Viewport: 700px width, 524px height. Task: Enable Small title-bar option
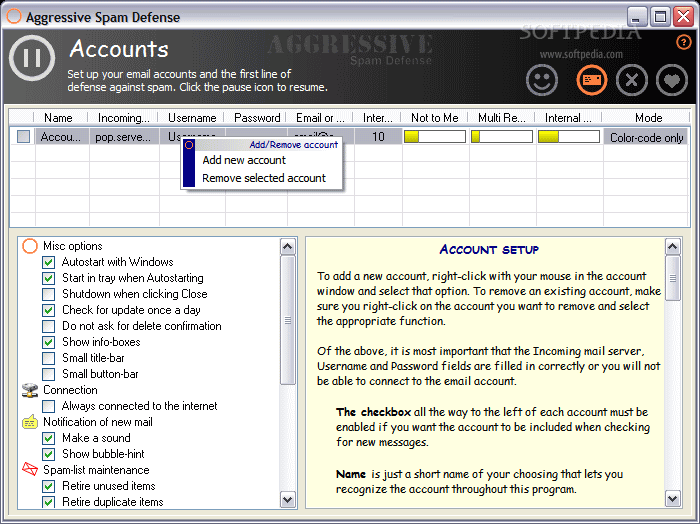(49, 358)
